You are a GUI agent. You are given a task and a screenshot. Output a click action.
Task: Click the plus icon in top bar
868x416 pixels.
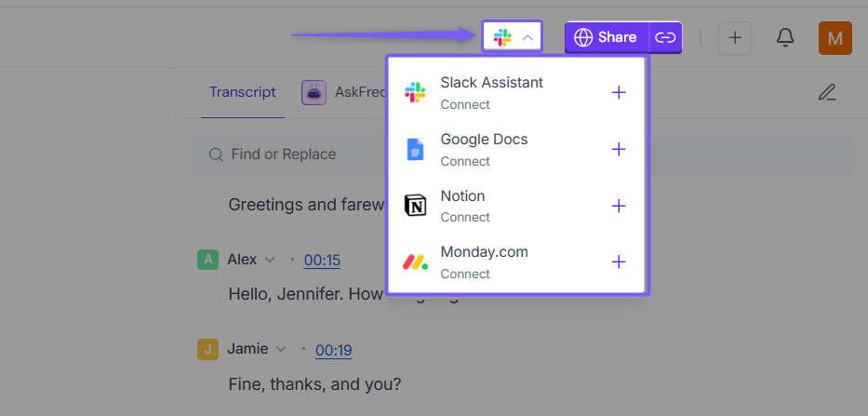coord(735,37)
